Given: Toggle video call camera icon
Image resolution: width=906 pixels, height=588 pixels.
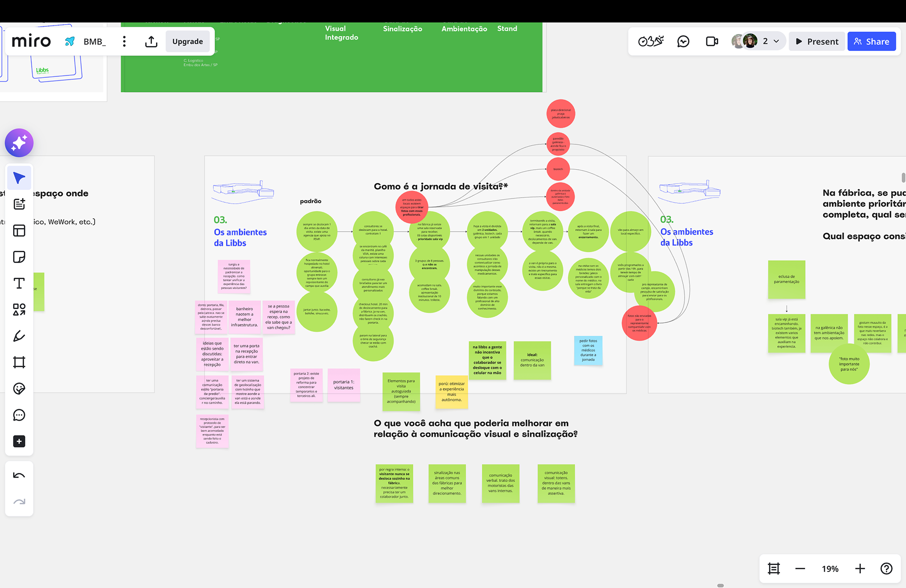Looking at the screenshot, I should point(712,41).
